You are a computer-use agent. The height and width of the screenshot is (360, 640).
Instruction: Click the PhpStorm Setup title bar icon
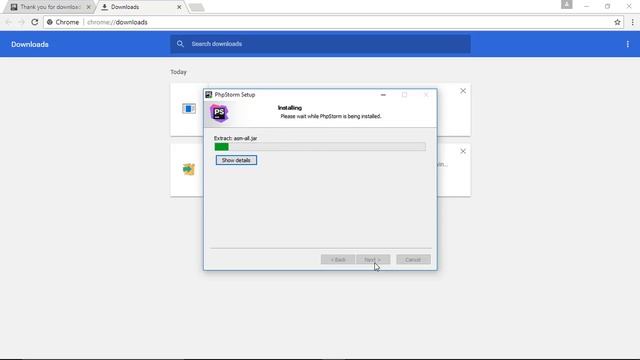click(209, 95)
